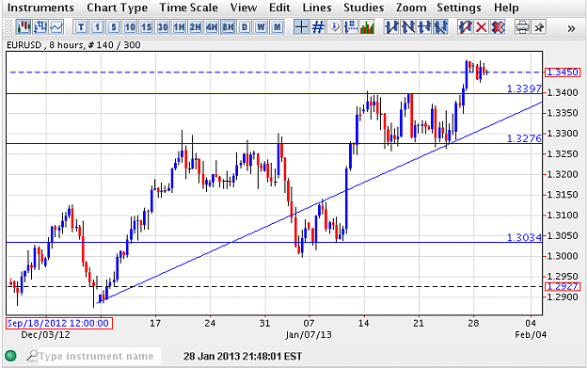Click the data info bubble icon

coord(334,27)
